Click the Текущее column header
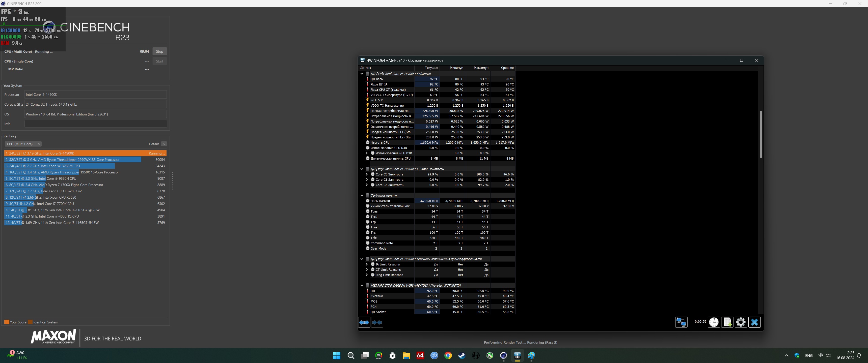This screenshot has height=363, width=868. [x=431, y=68]
